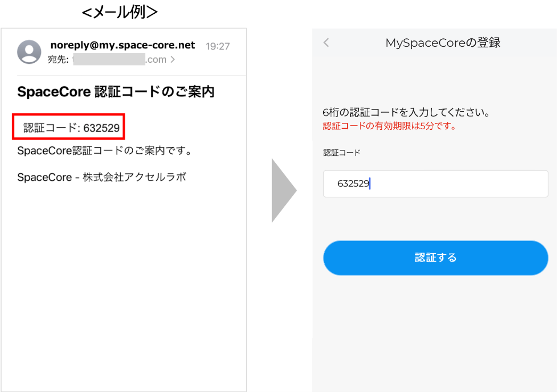Click the gray right-pointing arrow between screens
The image size is (558, 392).
pos(283,190)
